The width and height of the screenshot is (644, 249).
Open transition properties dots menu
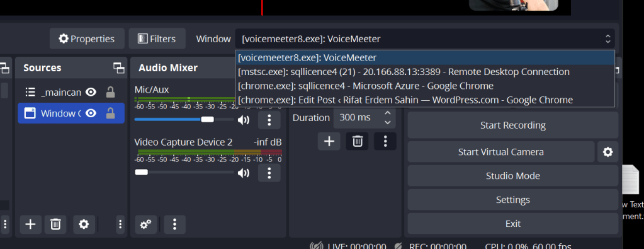(x=385, y=141)
